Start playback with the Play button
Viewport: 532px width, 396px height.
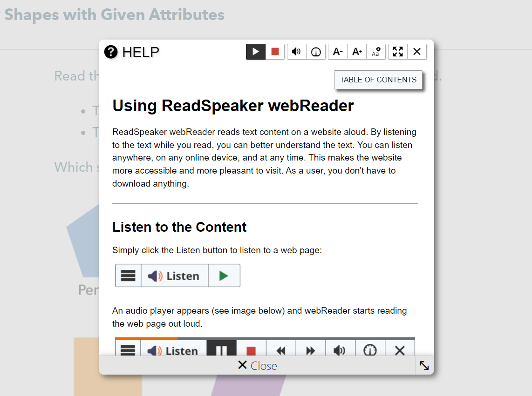(255, 52)
